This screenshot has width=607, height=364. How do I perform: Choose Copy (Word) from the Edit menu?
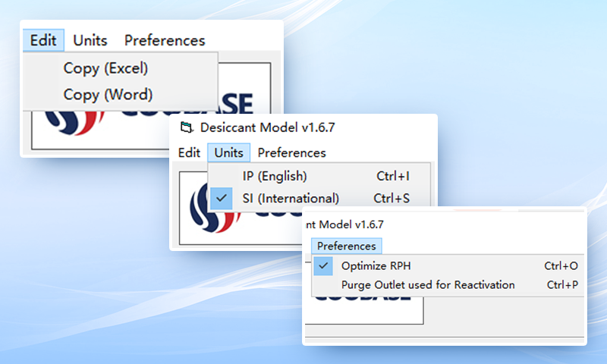coord(108,95)
